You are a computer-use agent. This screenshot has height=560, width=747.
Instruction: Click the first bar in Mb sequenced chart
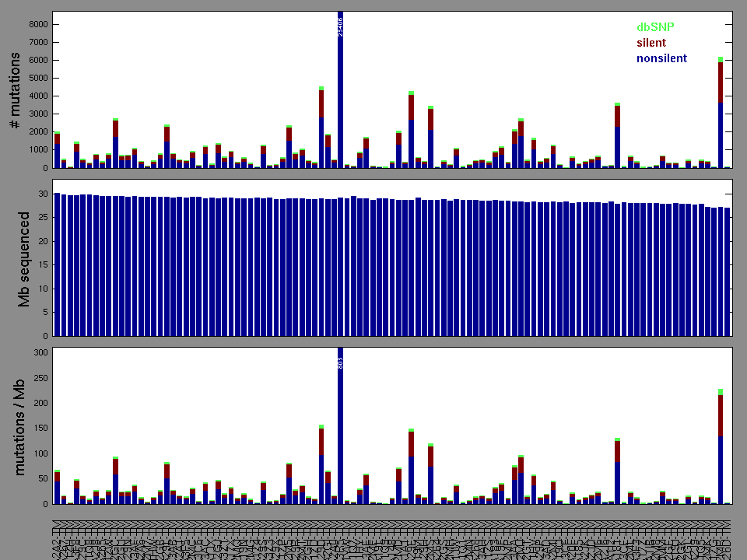pyautogui.click(x=57, y=264)
